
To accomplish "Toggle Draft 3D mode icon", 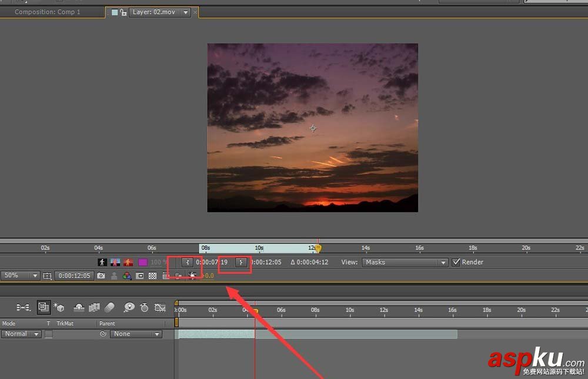I will click(59, 307).
